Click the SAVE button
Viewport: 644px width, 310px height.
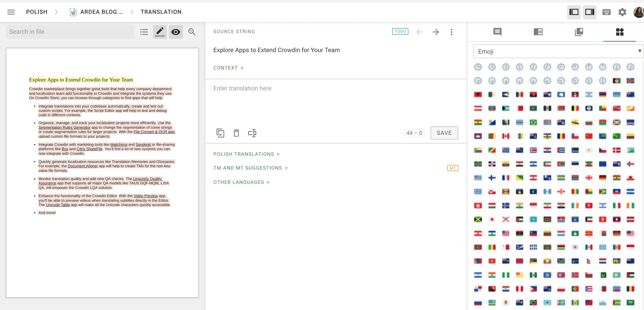tap(444, 133)
